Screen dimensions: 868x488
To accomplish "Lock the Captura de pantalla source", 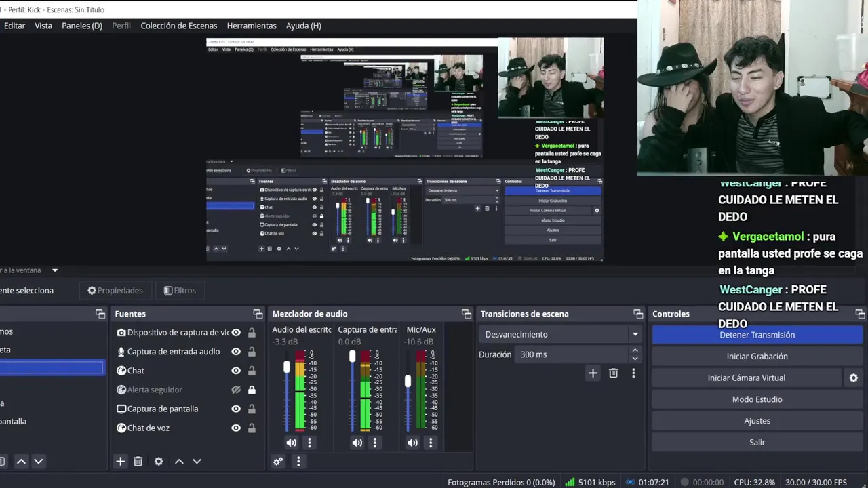I will point(252,409).
